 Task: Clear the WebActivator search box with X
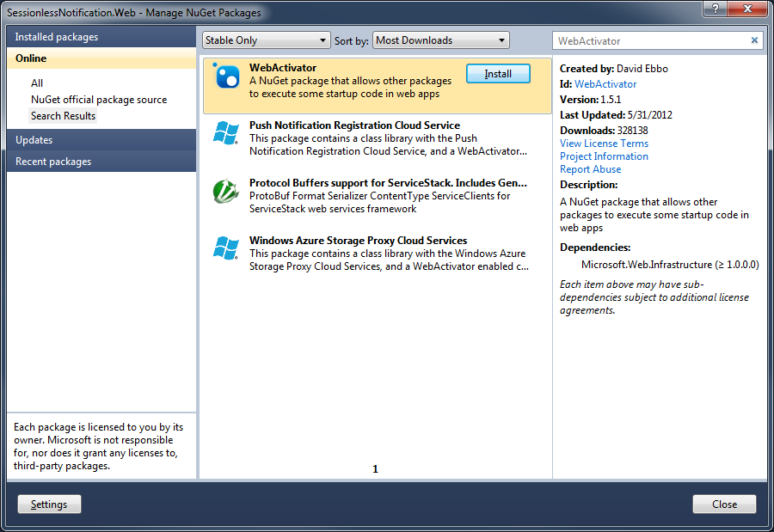[x=754, y=40]
